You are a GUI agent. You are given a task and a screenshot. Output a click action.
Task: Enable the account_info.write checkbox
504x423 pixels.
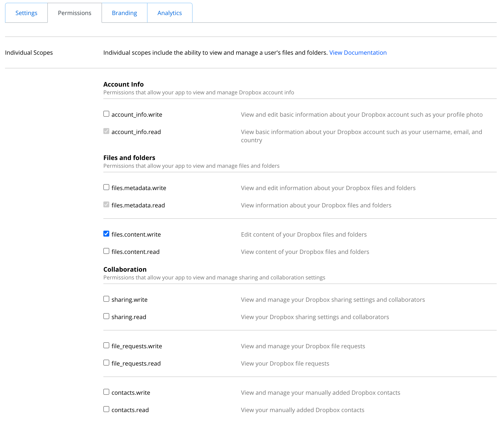[106, 114]
